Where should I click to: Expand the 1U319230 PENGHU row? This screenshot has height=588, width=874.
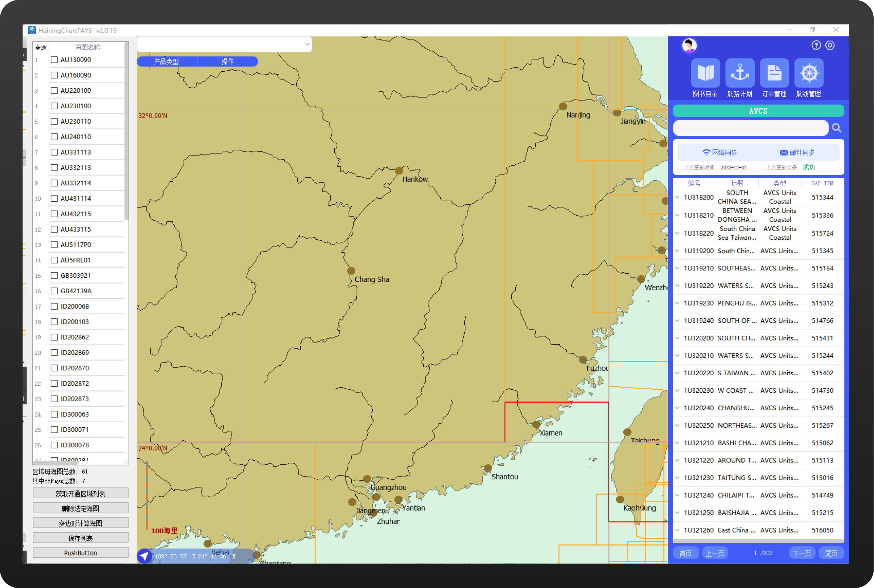[x=677, y=303]
